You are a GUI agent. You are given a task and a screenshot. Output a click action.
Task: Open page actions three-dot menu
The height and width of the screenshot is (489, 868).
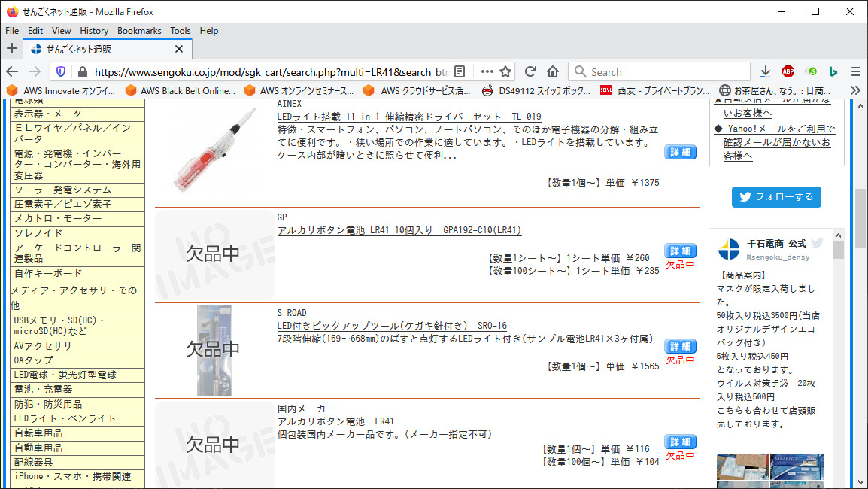487,72
